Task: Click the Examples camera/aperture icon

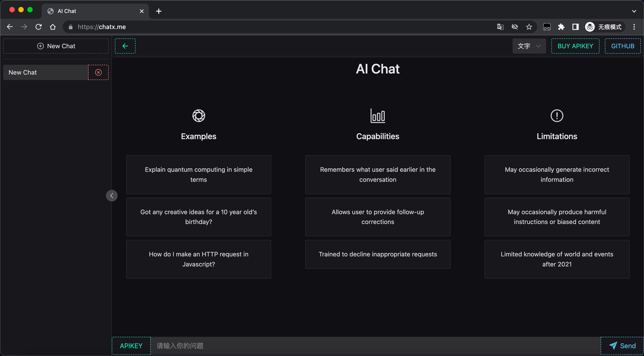Action: pos(199,116)
